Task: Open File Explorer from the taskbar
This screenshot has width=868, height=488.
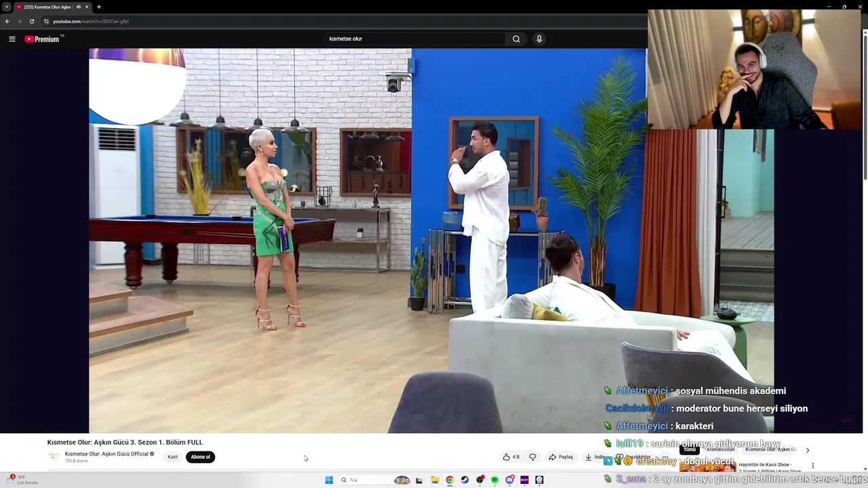Action: (435, 480)
